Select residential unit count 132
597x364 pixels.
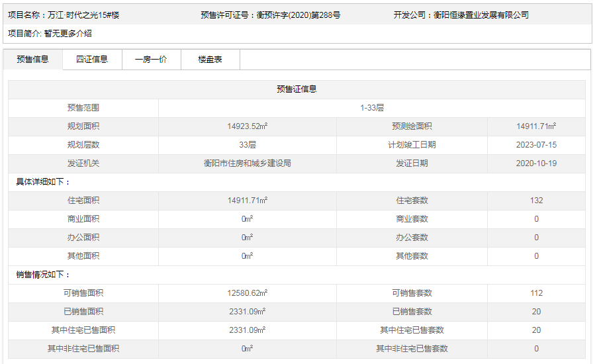click(x=536, y=201)
